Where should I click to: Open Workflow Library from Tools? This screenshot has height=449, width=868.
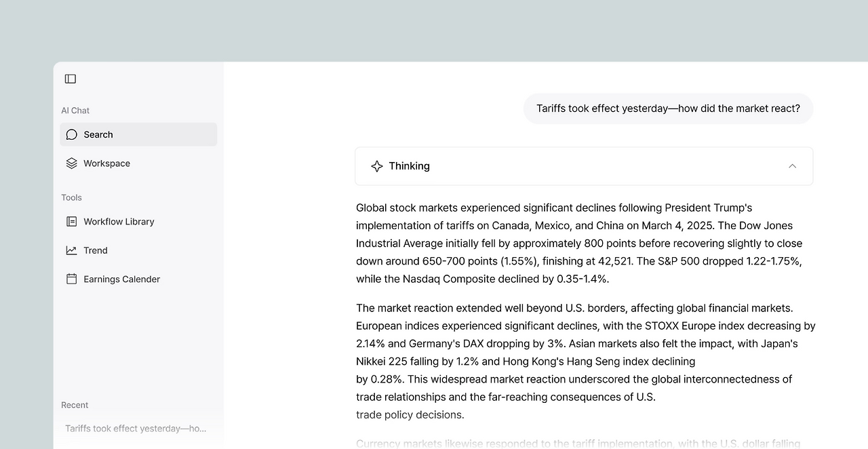click(119, 222)
